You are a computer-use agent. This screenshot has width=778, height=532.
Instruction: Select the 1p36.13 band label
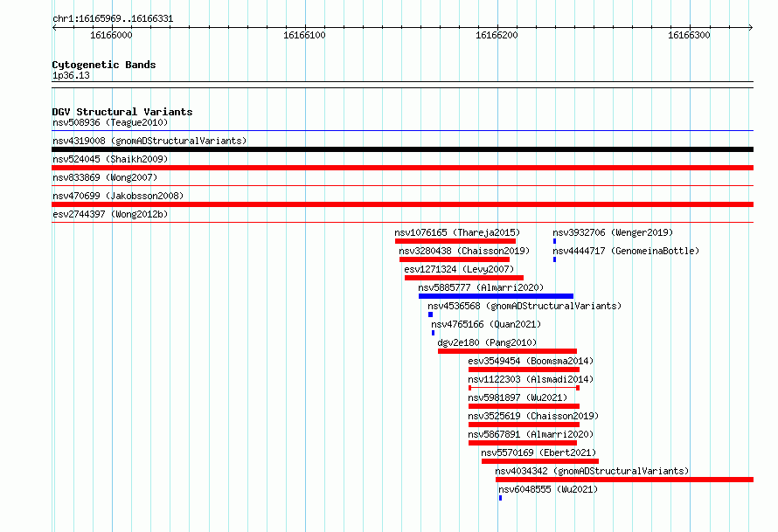coord(71,75)
